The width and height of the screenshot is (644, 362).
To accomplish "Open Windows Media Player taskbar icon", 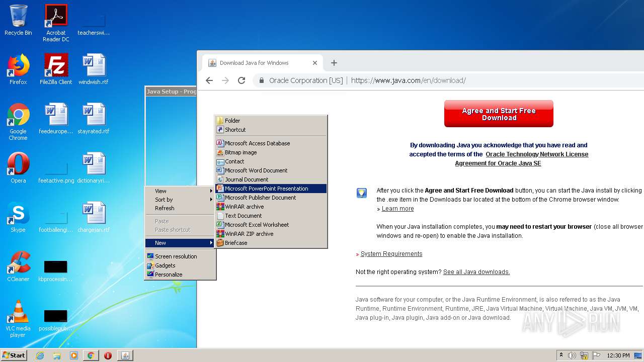I will click(74, 355).
